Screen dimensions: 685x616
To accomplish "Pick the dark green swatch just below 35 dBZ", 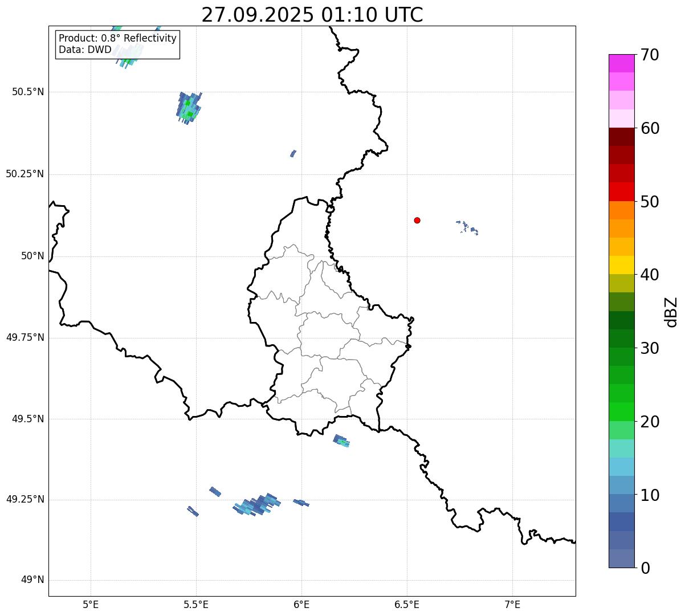I will tap(622, 320).
